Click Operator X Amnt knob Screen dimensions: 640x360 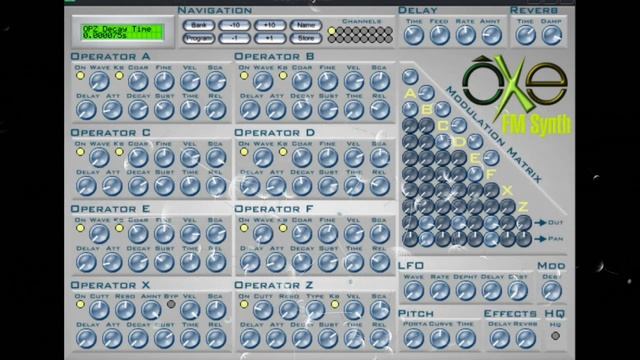[151, 310]
